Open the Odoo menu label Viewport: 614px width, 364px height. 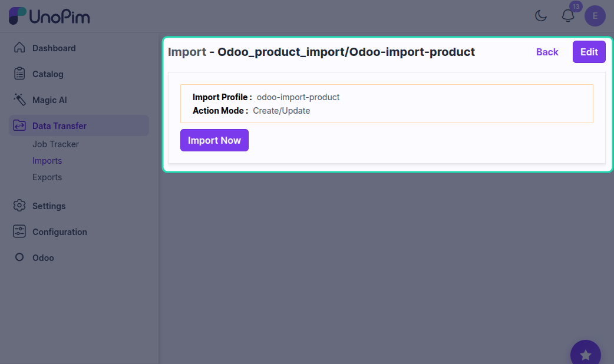pyautogui.click(x=43, y=257)
